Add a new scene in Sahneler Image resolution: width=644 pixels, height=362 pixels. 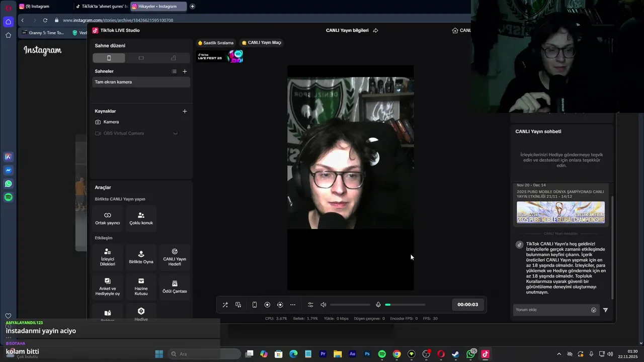coord(185,71)
